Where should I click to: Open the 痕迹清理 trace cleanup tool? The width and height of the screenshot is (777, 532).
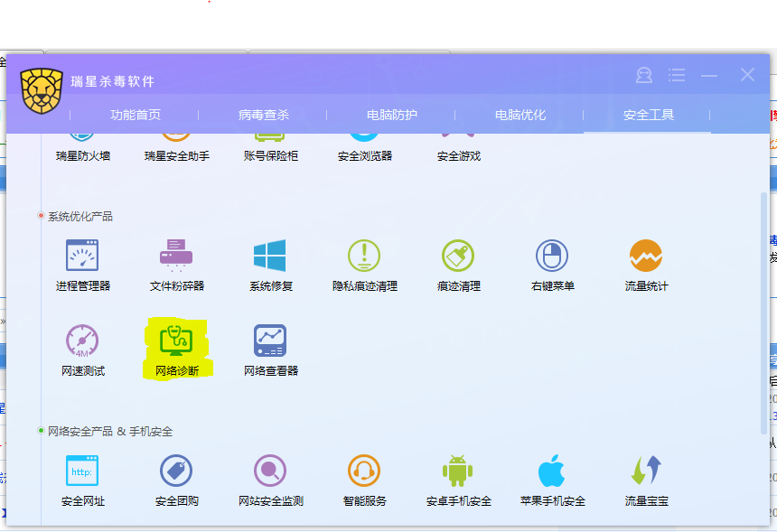458,265
